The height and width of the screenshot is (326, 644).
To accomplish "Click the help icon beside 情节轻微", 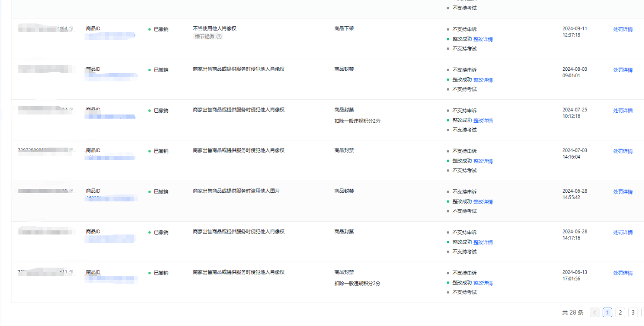I will 219,37.
